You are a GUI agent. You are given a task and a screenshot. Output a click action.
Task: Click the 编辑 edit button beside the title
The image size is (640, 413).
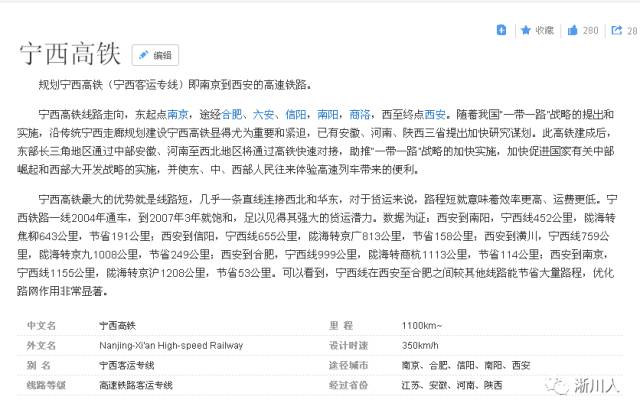coord(155,55)
